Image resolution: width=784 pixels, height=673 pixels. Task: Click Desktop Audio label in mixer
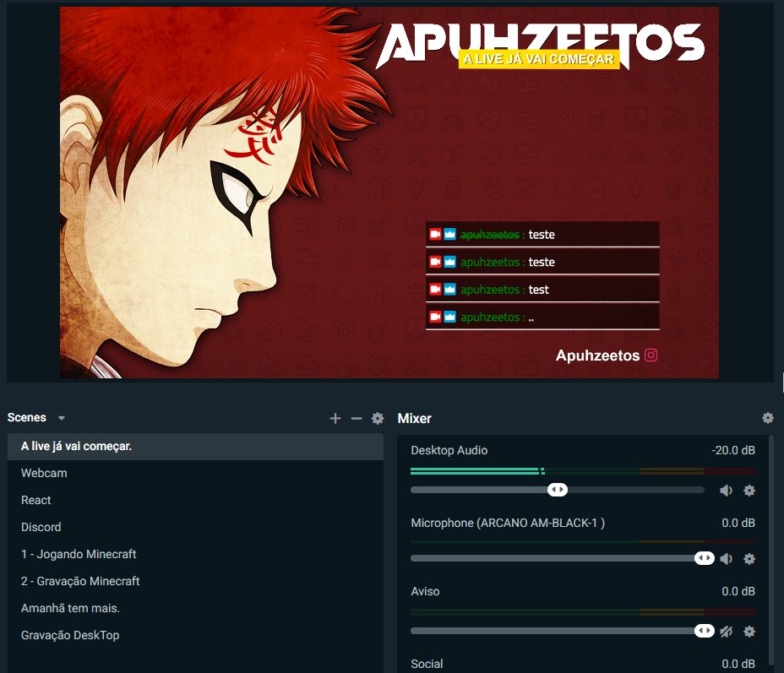click(x=449, y=450)
